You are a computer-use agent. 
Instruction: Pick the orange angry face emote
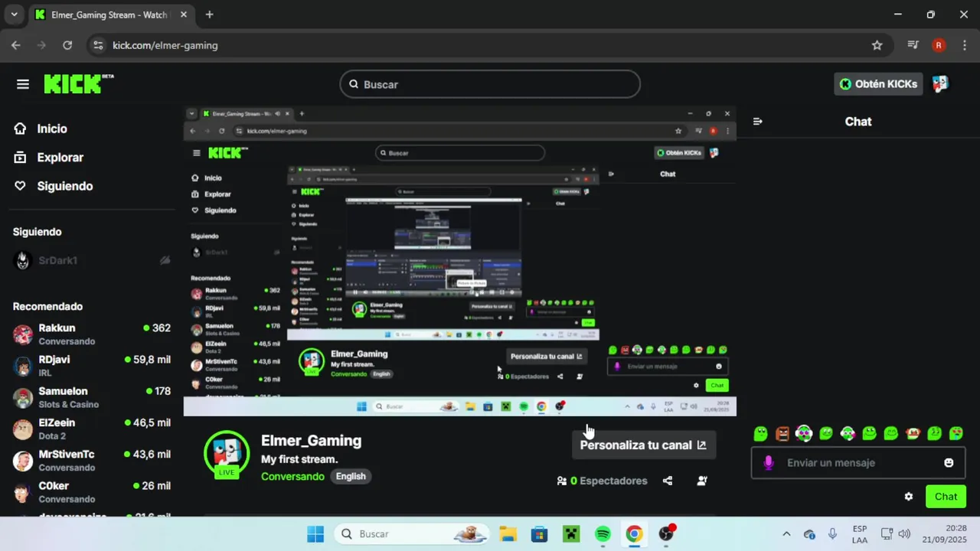tap(782, 434)
